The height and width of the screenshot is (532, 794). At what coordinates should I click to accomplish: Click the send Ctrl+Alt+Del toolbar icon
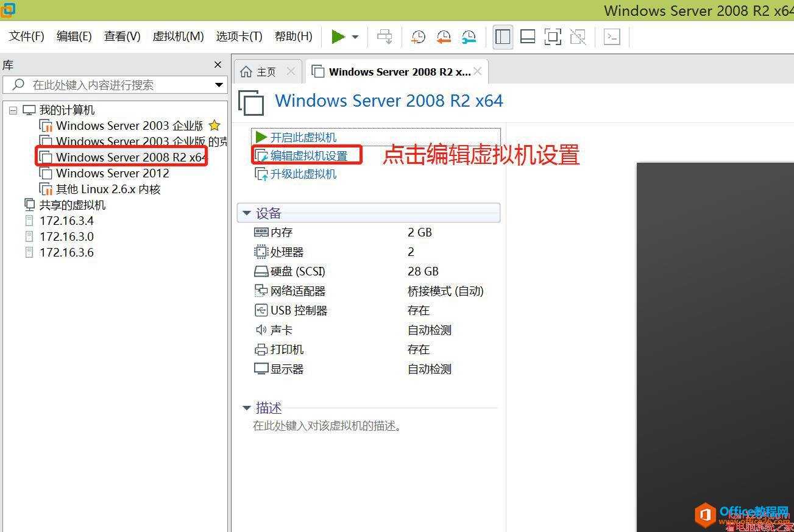(x=385, y=37)
